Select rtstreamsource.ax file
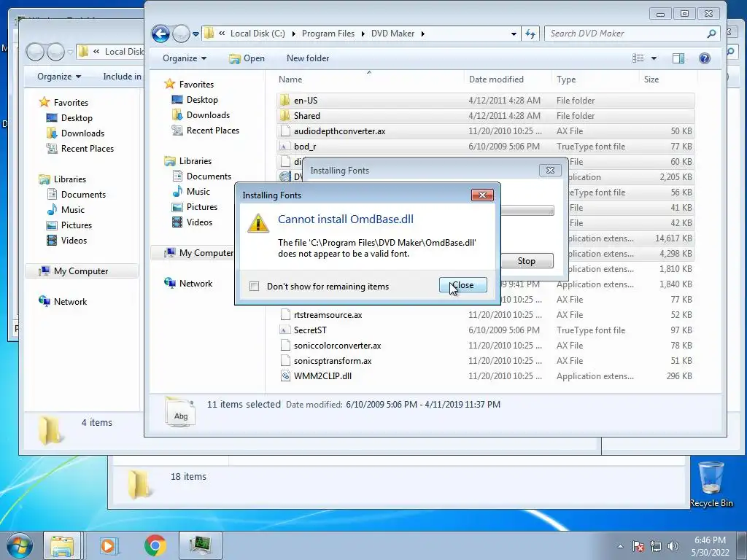 coord(485,315)
